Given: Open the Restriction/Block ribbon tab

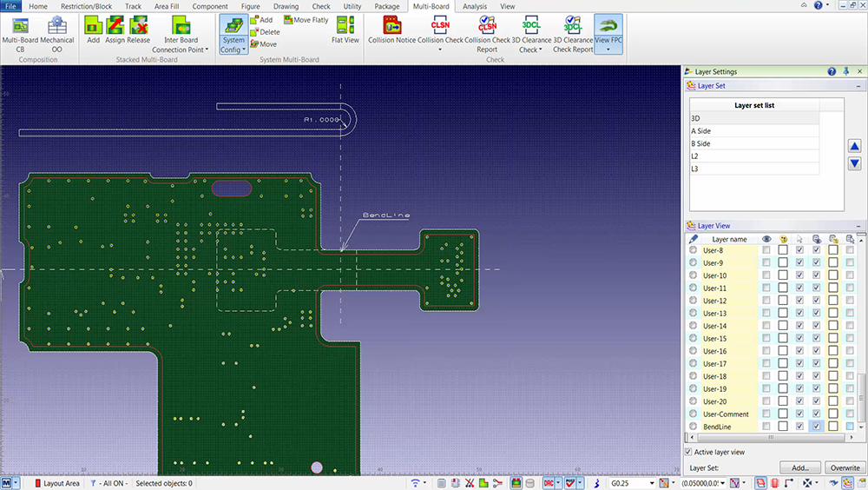Looking at the screenshot, I should click(86, 6).
